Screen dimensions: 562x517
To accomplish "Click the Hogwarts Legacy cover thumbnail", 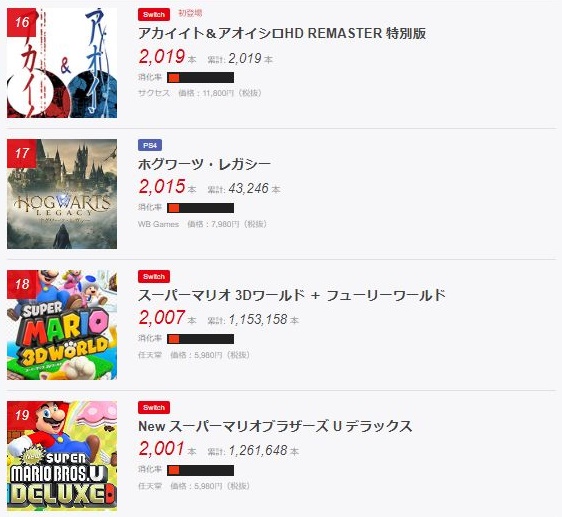I will tap(62, 194).
